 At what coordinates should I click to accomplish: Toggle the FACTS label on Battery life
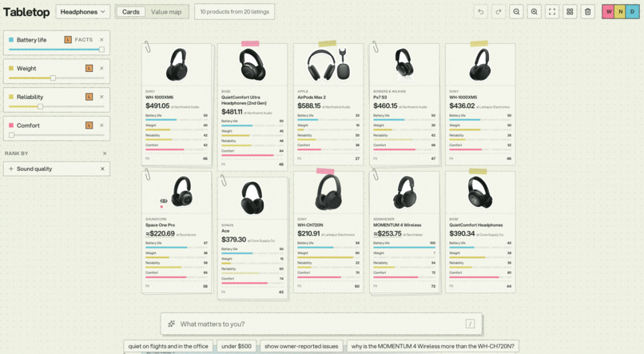(84, 40)
